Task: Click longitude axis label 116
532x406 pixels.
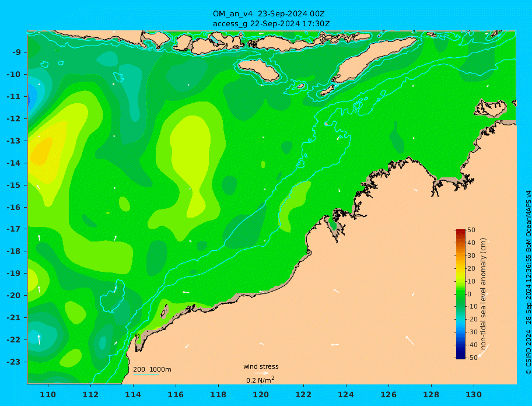Action: pyautogui.click(x=176, y=395)
